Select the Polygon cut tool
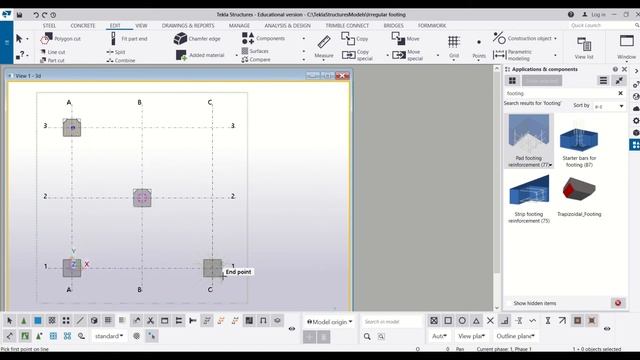Screen dimensions: 640x360 coord(60,39)
